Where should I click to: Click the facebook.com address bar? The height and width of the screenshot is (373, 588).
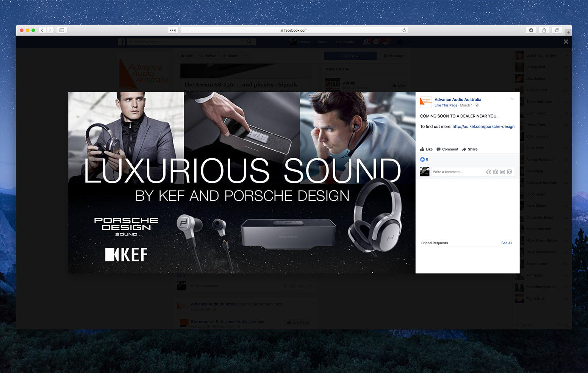(294, 30)
